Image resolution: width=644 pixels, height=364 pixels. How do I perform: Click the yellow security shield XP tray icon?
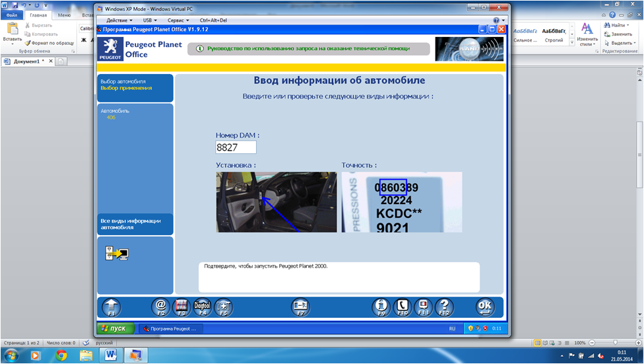point(470,328)
